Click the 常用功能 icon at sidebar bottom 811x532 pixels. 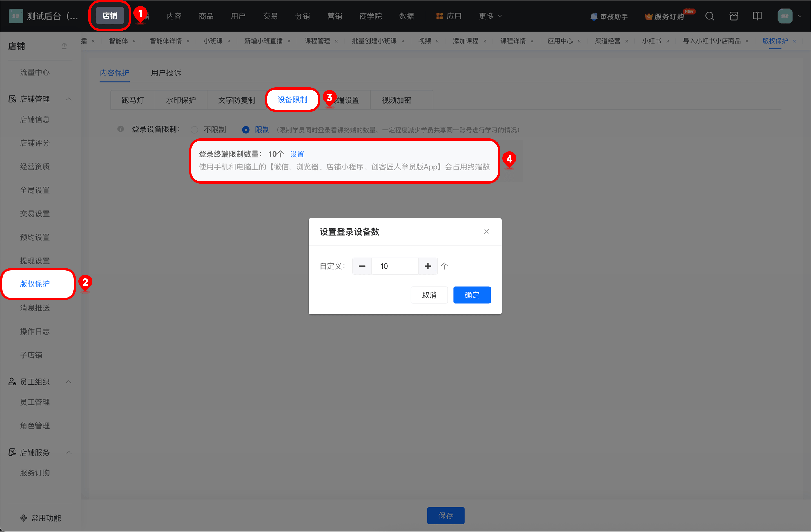click(x=23, y=518)
